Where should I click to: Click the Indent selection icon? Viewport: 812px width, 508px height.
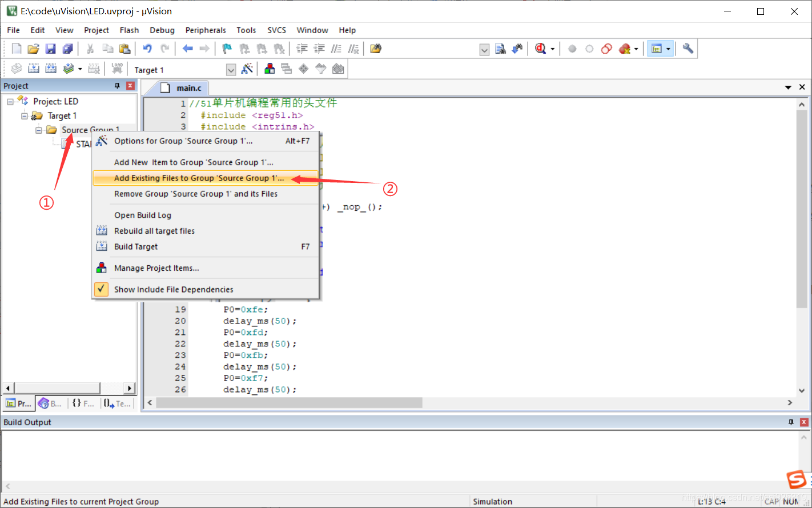click(x=302, y=49)
